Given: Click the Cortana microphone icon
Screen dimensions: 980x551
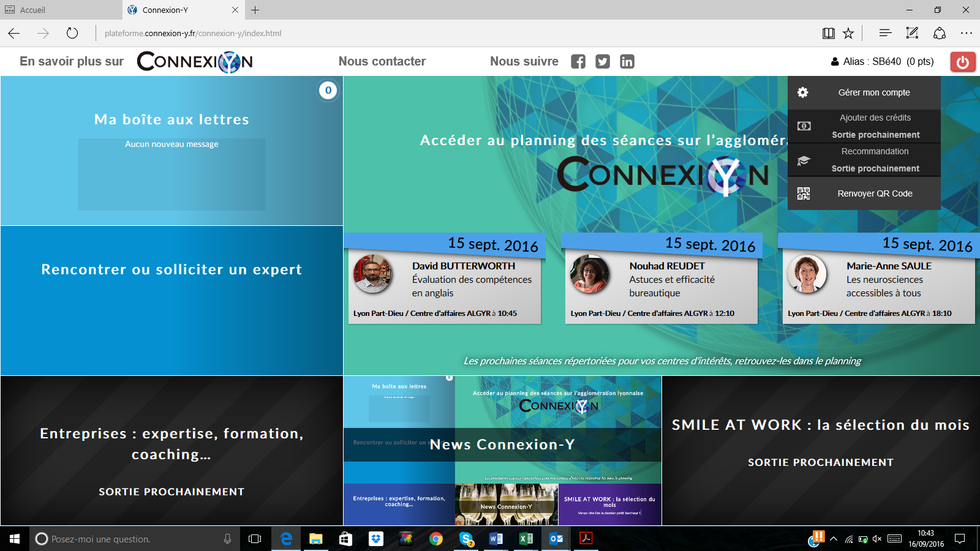Looking at the screenshot, I should (x=228, y=539).
